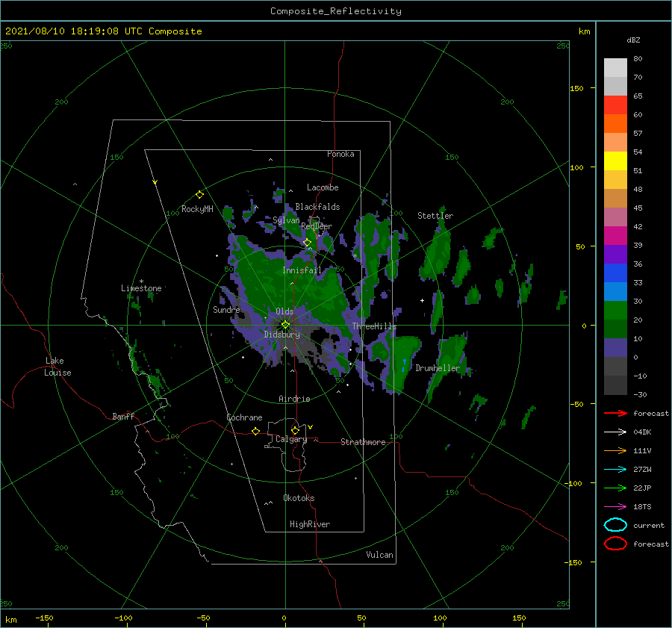
Task: Click the 'current' legend label
Action: [649, 525]
